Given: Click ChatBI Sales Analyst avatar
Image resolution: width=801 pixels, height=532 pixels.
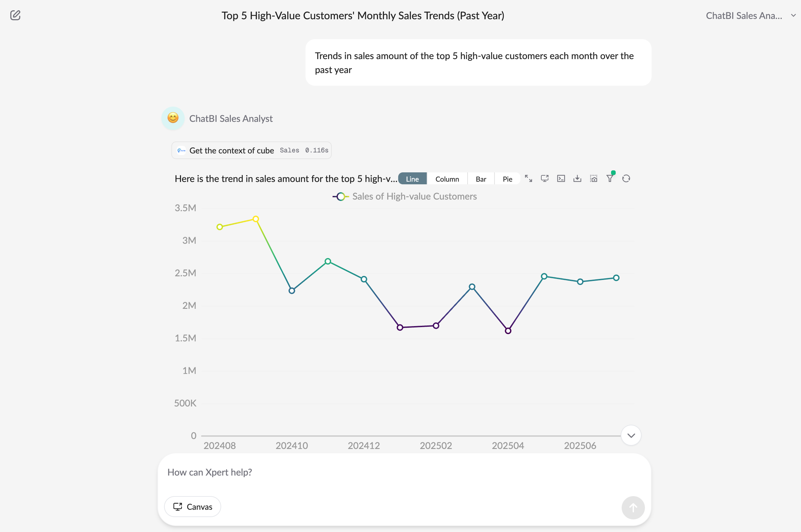Looking at the screenshot, I should [173, 118].
